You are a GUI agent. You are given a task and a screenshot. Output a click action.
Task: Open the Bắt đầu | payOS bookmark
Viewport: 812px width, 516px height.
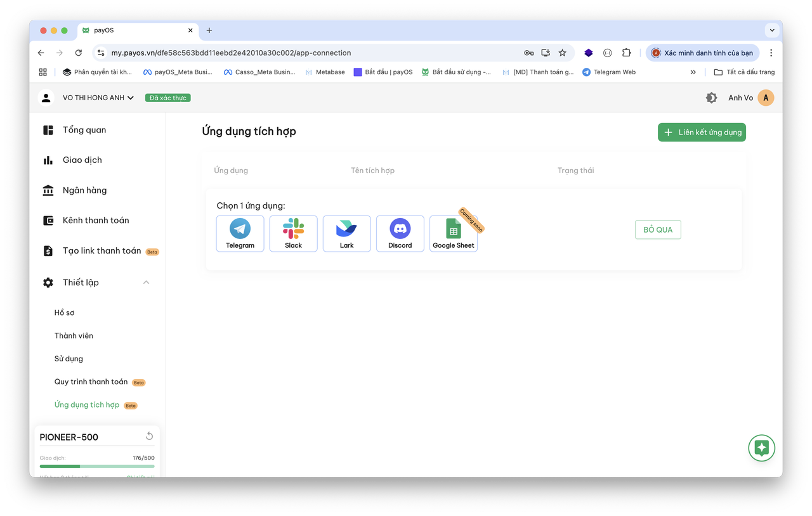383,72
